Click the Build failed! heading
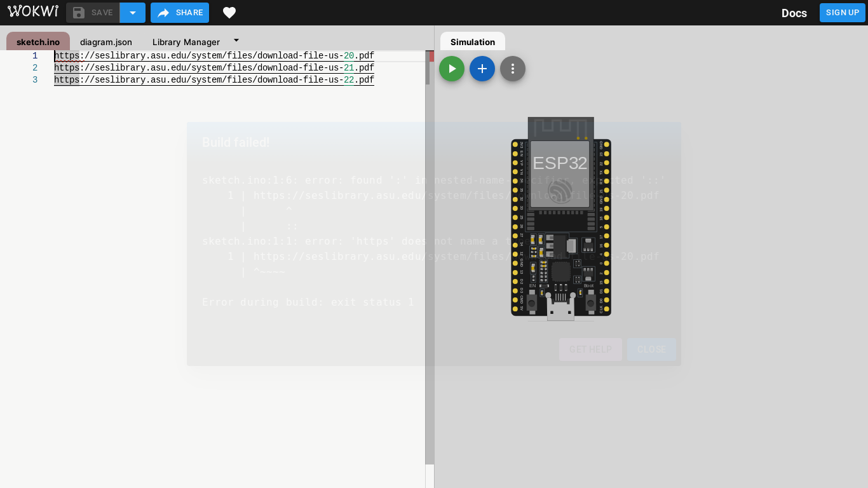868x488 pixels. click(x=236, y=142)
